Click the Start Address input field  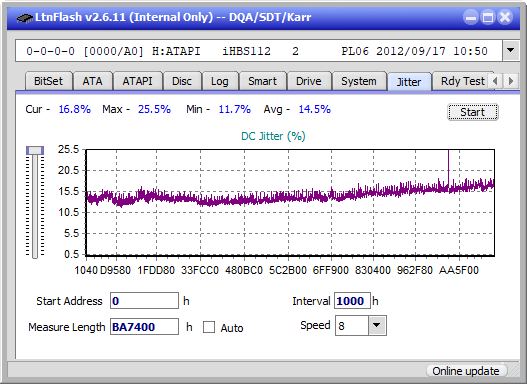[145, 300]
